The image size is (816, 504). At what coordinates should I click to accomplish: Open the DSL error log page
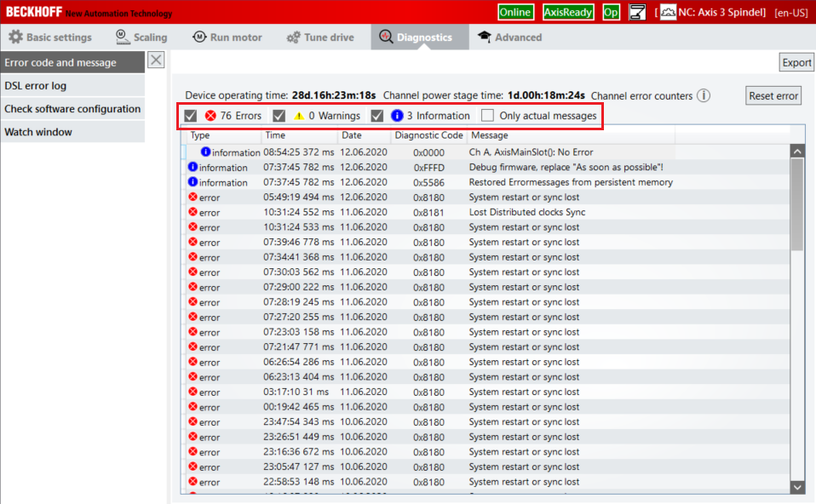(x=36, y=86)
